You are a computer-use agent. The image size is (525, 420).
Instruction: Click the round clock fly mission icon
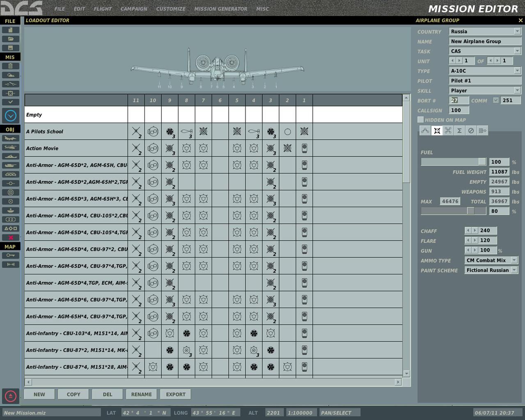click(11, 116)
